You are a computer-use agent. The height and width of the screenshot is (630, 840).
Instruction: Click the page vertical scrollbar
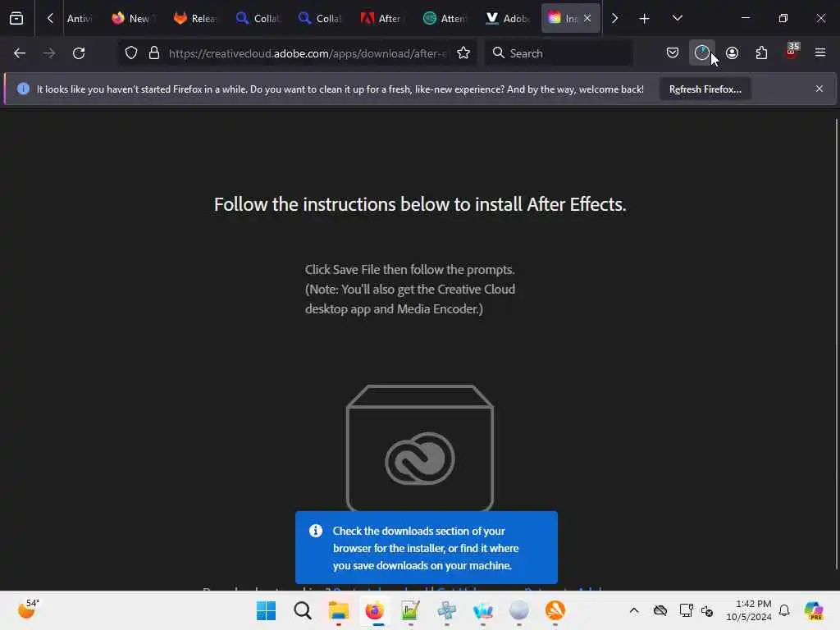coord(836,343)
